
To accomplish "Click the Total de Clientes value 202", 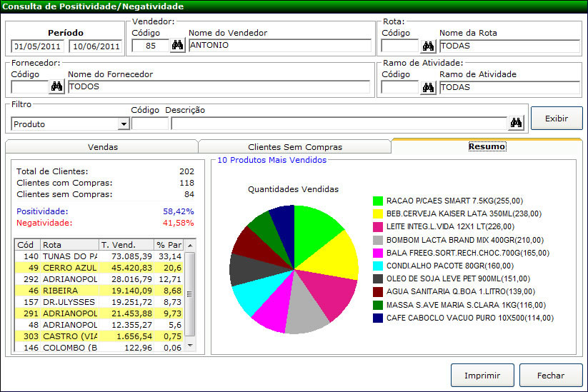I will [186, 171].
